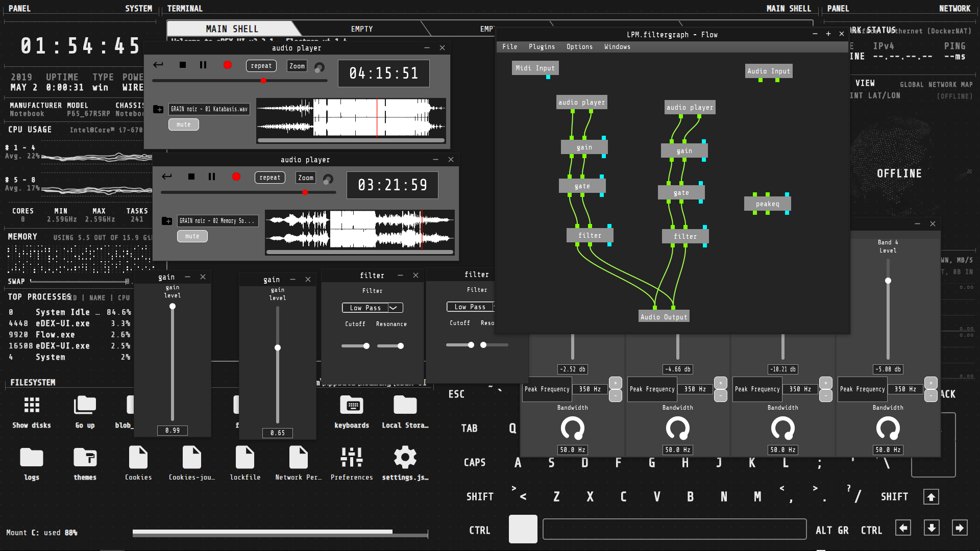Mute the GRAIN noir 01 Katabasis track

point(184,124)
